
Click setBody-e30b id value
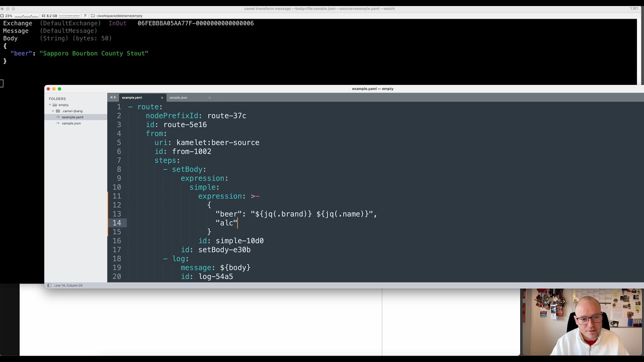tap(224, 250)
